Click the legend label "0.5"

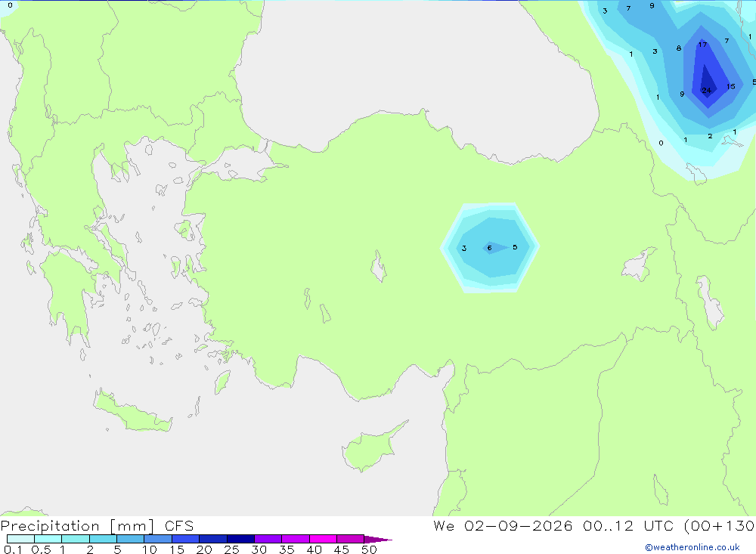pos(41,549)
